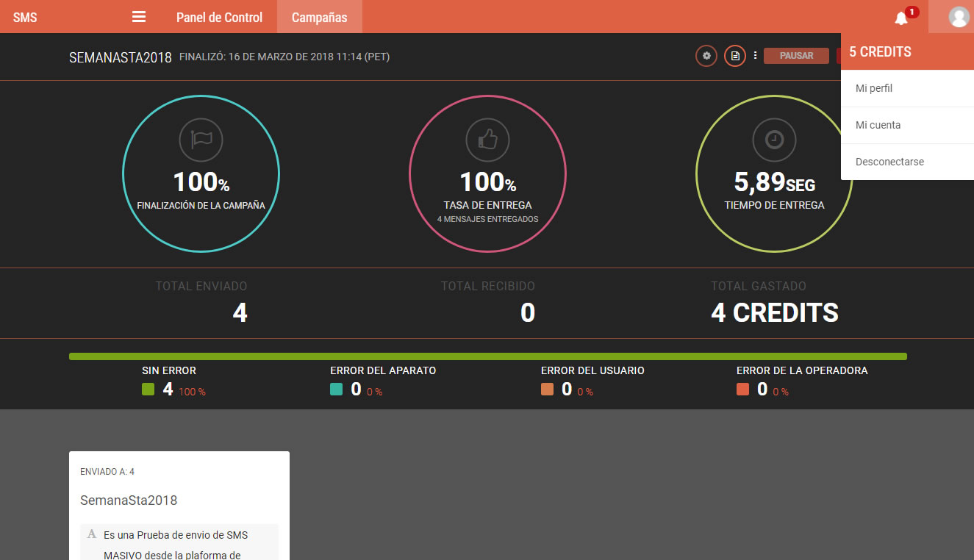
Task: Click the PAUSAR button
Action: (796, 56)
